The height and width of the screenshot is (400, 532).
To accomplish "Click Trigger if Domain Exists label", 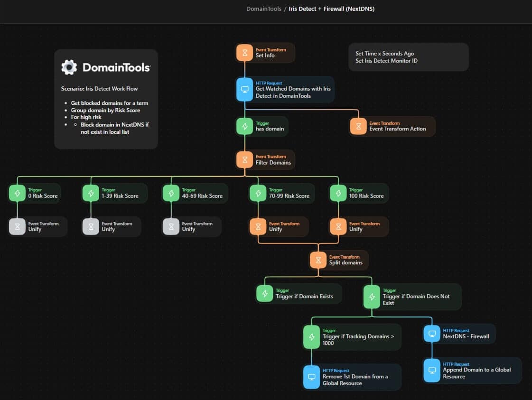I will coord(304,296).
